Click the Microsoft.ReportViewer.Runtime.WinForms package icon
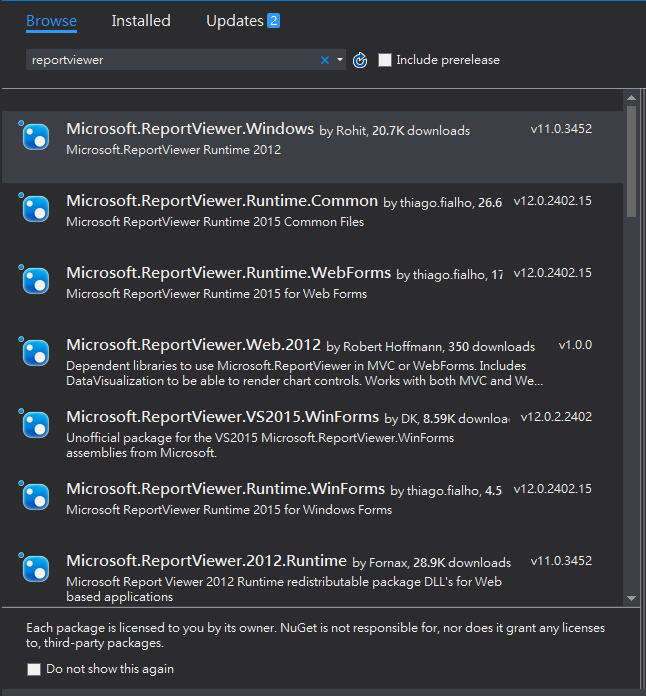646x696 pixels. coord(36,497)
